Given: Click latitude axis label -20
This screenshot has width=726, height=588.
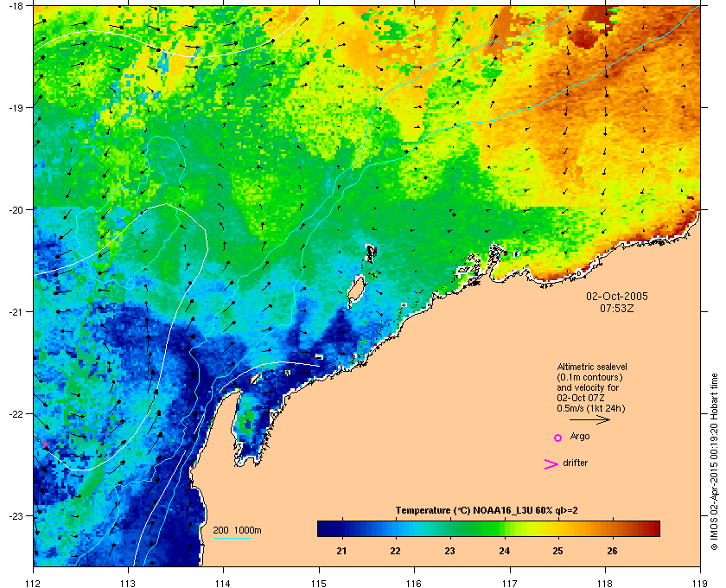Looking at the screenshot, I should pos(16,210).
